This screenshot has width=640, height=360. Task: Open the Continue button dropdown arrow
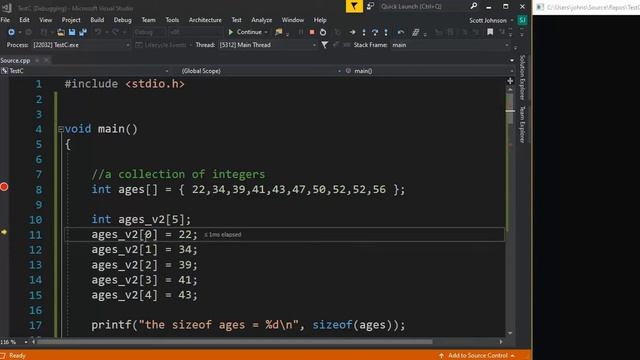(x=266, y=32)
